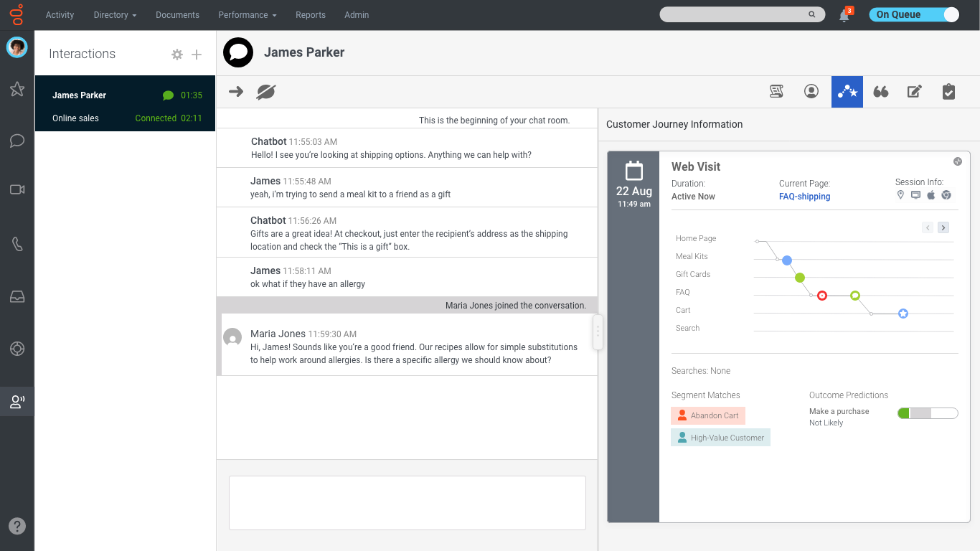Click inside the chat reply box

pyautogui.click(x=407, y=502)
